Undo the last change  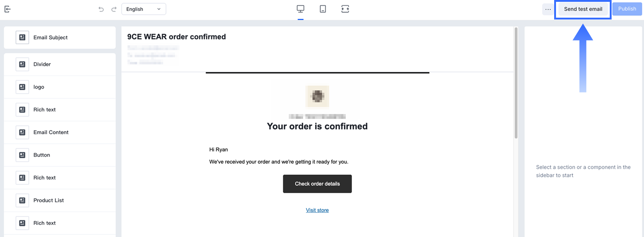(101, 9)
